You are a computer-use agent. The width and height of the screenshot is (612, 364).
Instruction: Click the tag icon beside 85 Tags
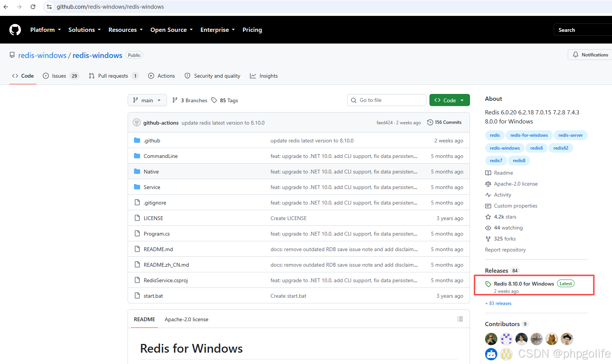(x=214, y=100)
